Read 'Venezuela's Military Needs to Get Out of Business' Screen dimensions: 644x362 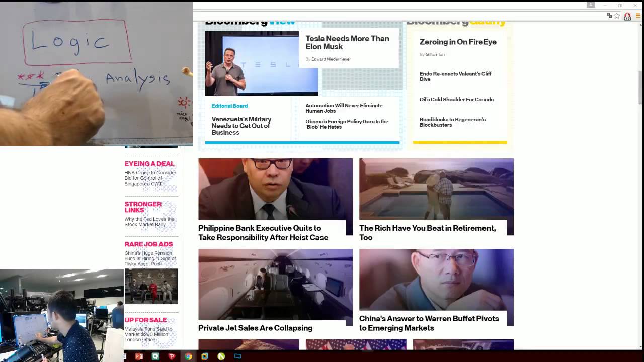click(x=242, y=126)
